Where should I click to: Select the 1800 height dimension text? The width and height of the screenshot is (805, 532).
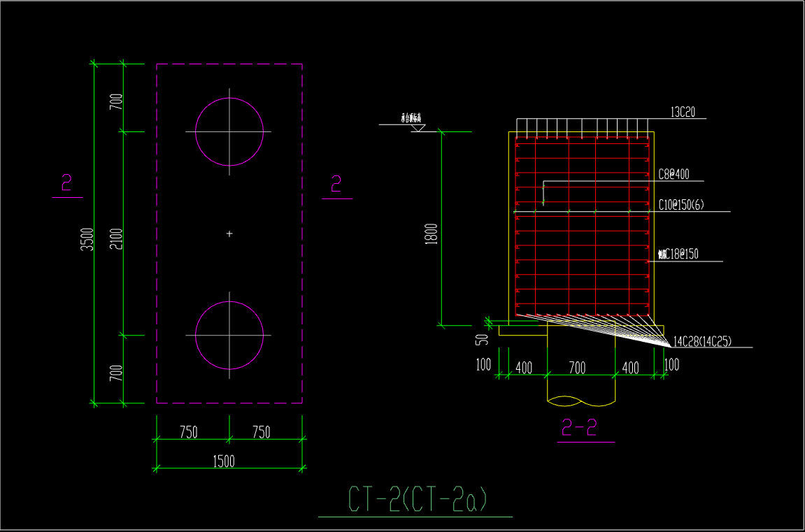tap(432, 233)
